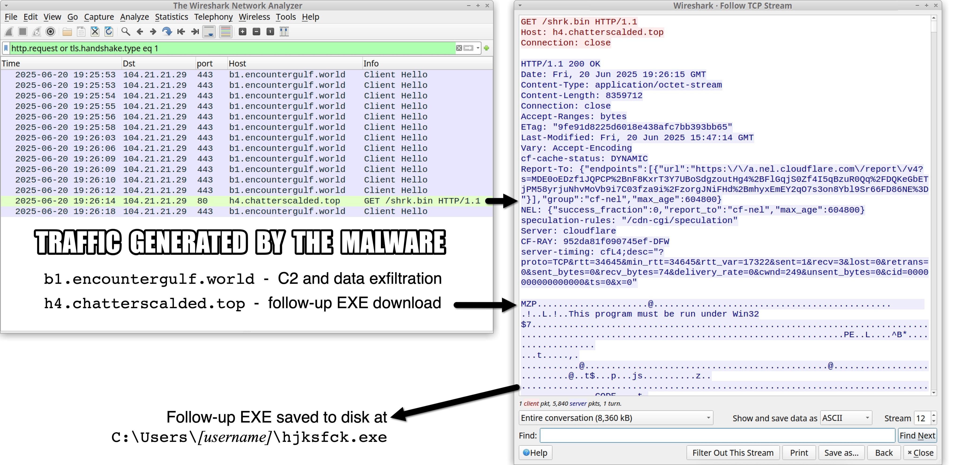The image size is (980, 465).
Task: Open the Help menu
Action: coord(310,17)
